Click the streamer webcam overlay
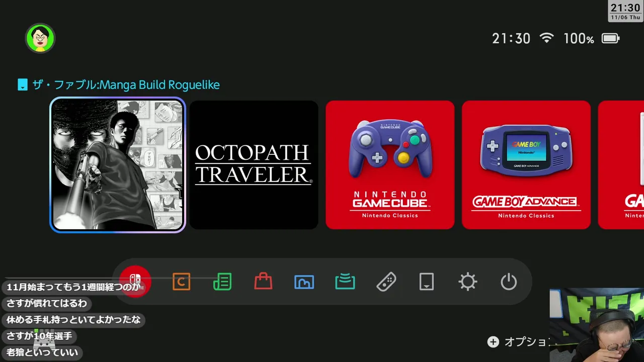This screenshot has height=362, width=644. click(x=597, y=325)
